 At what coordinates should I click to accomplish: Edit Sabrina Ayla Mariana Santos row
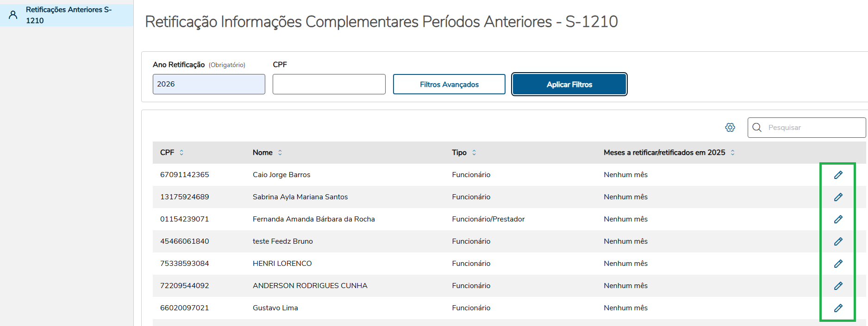pyautogui.click(x=838, y=197)
